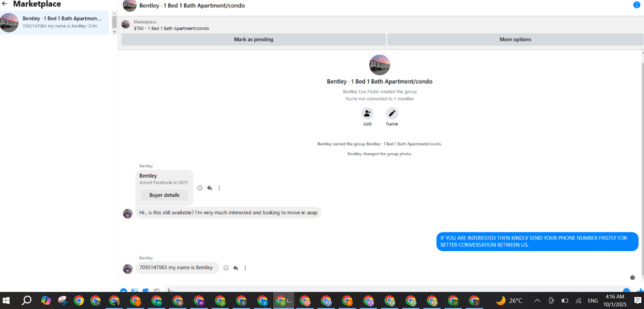This screenshot has width=644, height=309.
Task: Click the left list scrollbar up arrow
Action: tap(114, 13)
